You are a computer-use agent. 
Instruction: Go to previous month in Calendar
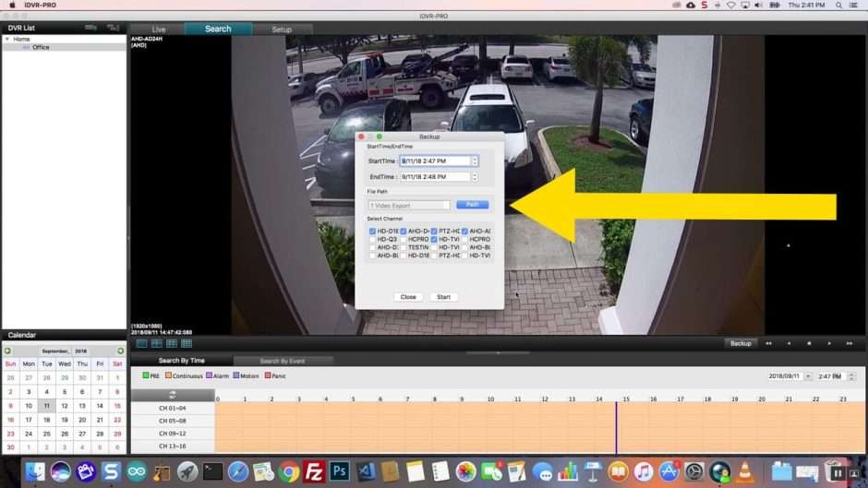[7, 351]
